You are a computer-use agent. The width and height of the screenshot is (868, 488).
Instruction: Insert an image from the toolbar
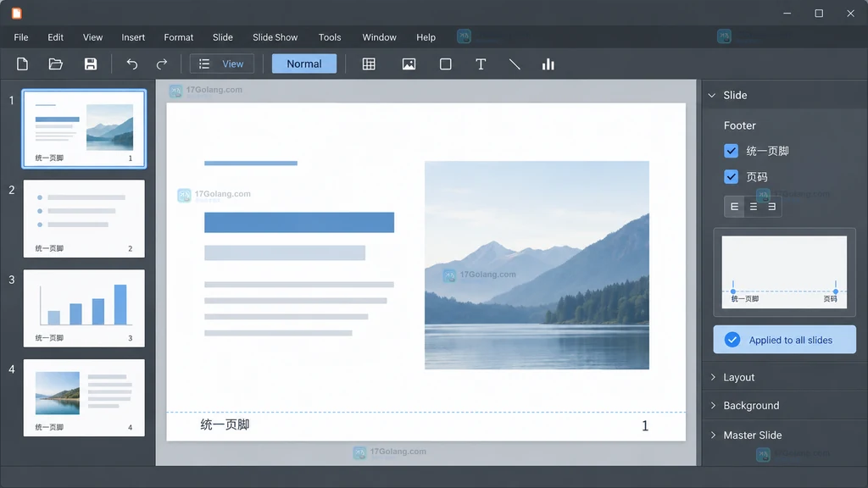click(409, 64)
